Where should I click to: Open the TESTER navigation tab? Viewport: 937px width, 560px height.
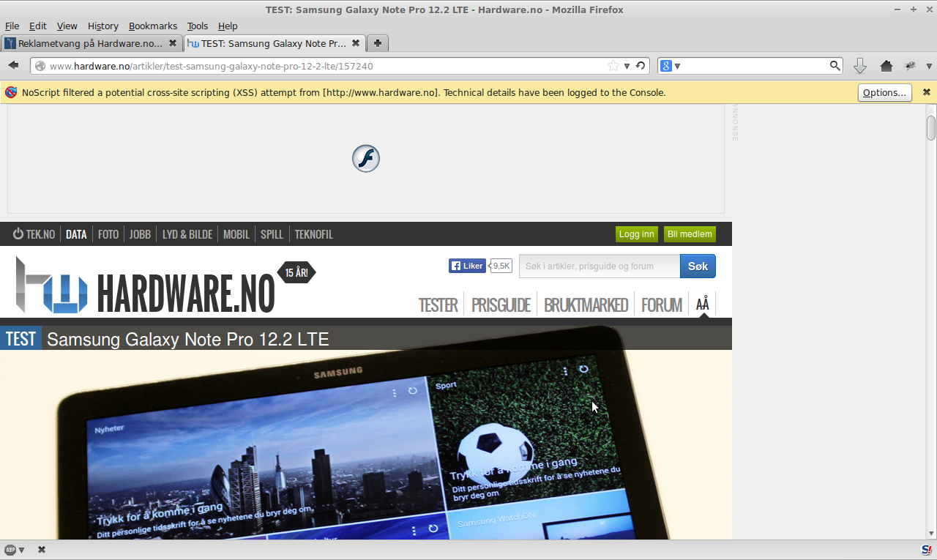coord(438,305)
